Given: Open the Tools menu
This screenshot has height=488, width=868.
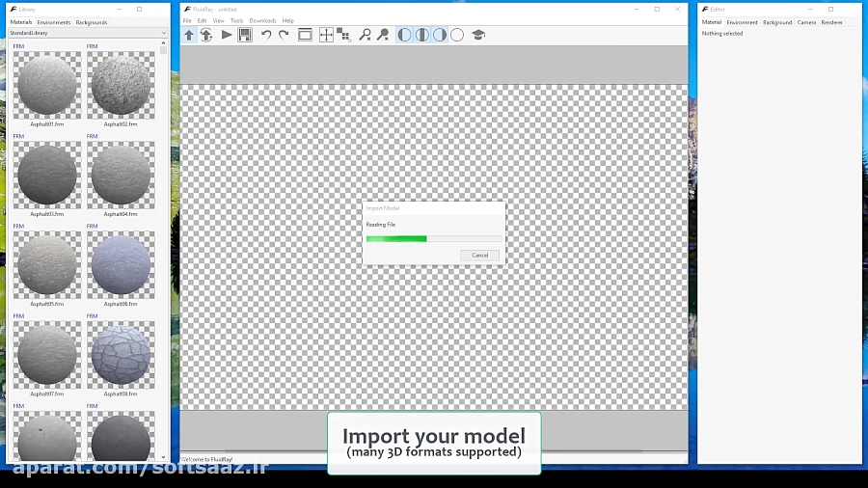Looking at the screenshot, I should (236, 20).
